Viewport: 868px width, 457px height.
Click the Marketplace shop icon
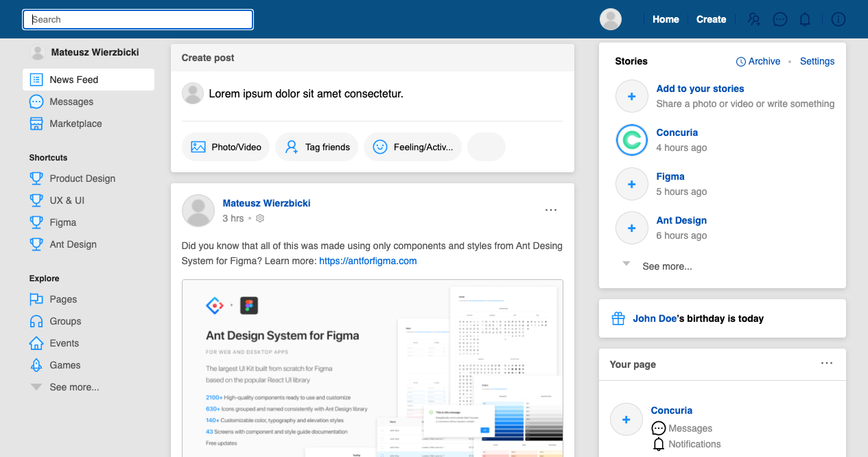click(x=36, y=124)
